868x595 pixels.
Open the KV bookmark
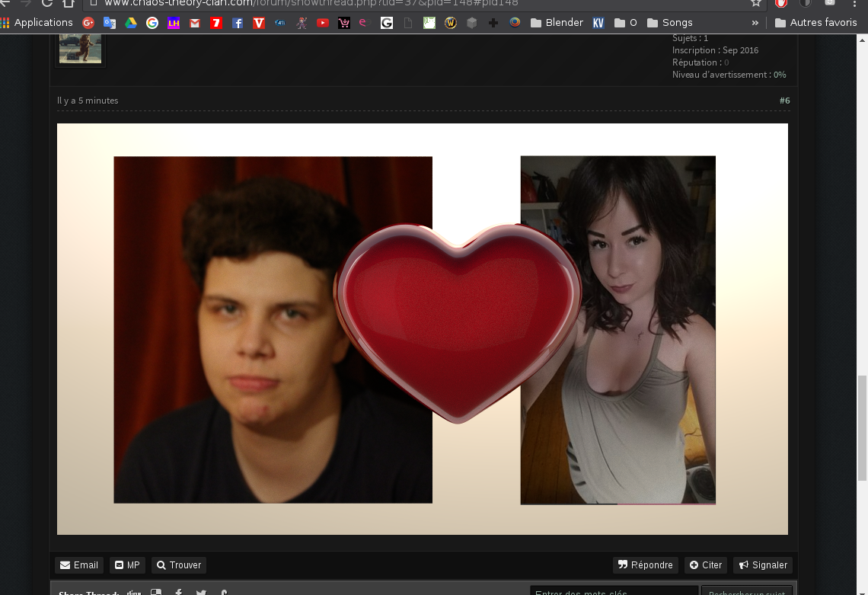point(598,23)
